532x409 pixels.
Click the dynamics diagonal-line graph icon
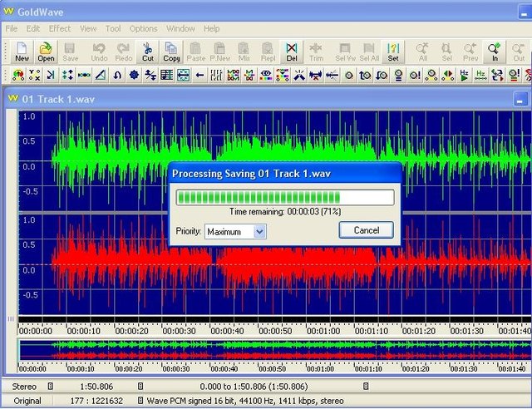101,75
